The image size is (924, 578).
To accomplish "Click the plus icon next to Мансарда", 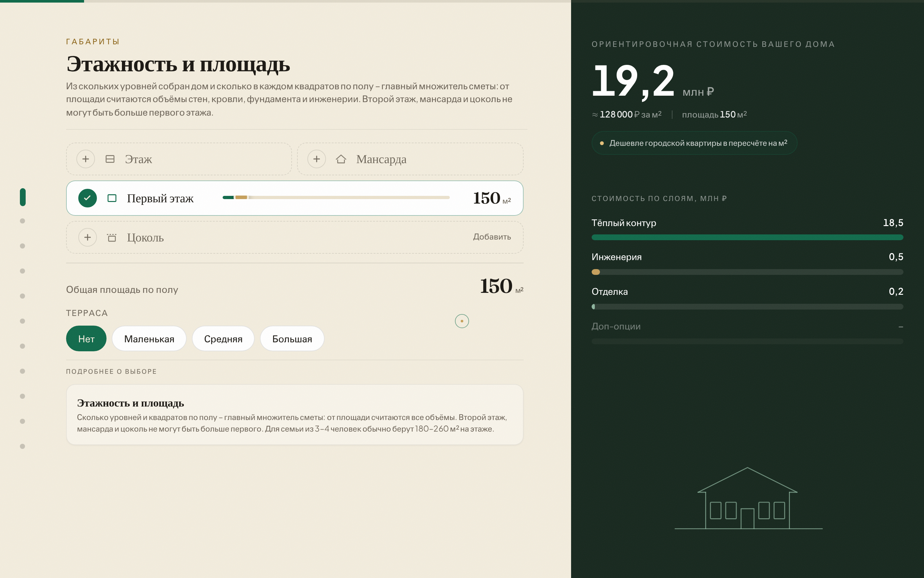I will (x=317, y=159).
